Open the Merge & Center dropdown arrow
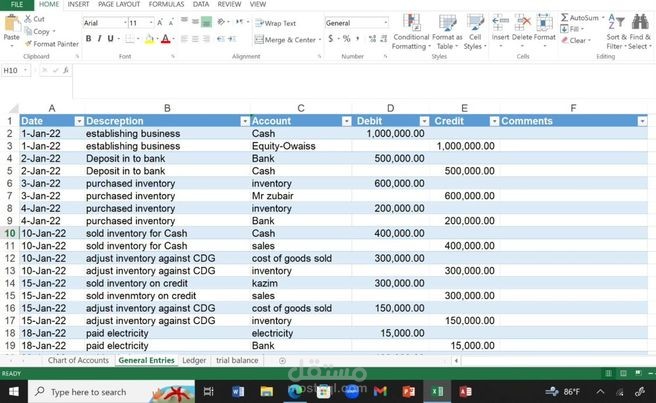This screenshot has width=656, height=403. click(x=320, y=40)
